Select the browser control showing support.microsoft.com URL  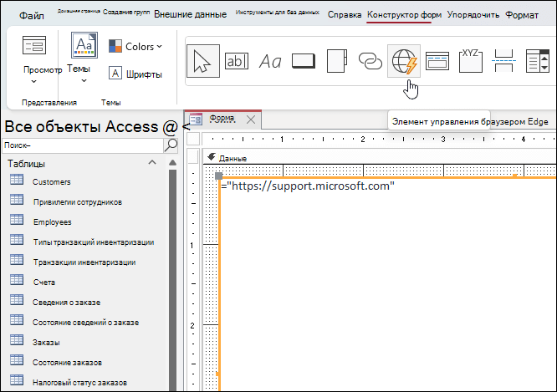click(x=387, y=283)
